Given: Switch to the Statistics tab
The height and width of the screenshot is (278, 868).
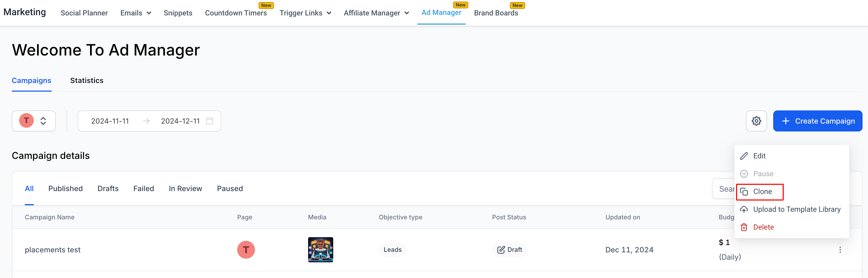Looking at the screenshot, I should (87, 81).
